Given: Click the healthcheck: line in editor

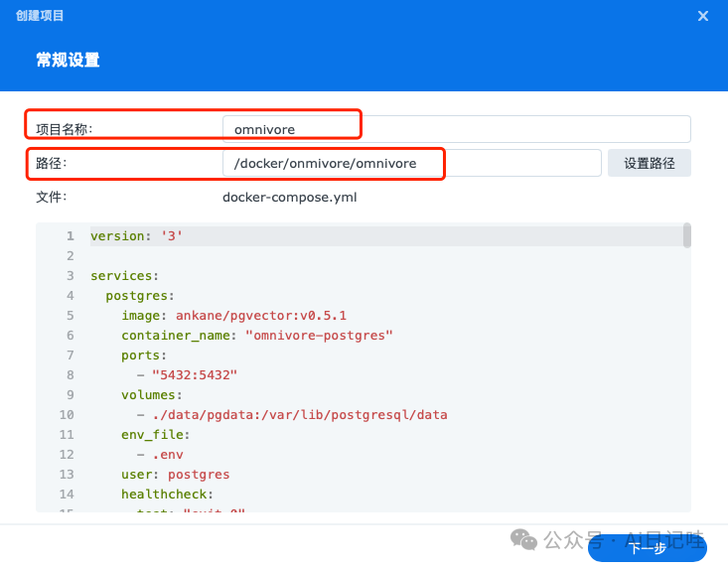Looking at the screenshot, I should coord(167,495).
